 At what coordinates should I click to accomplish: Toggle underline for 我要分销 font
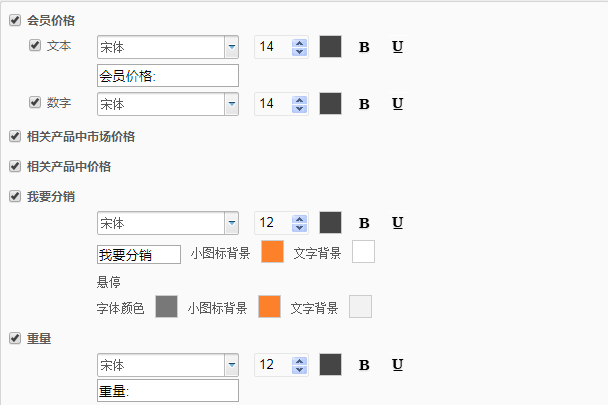[x=397, y=223]
